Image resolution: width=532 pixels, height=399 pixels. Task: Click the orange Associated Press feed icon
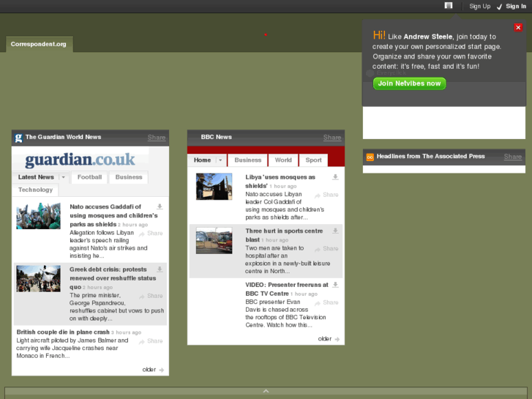click(x=370, y=157)
